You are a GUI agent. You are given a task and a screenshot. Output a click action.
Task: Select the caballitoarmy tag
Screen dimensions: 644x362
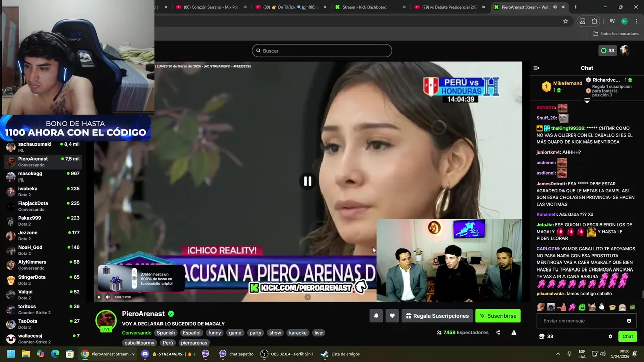(139, 343)
